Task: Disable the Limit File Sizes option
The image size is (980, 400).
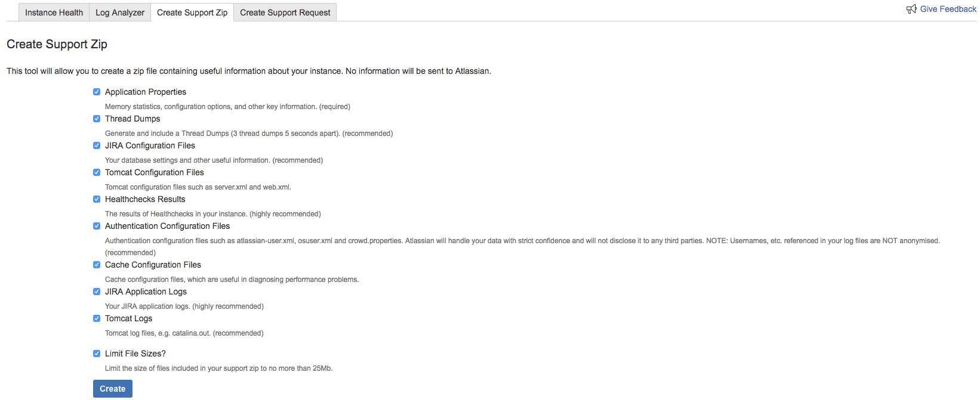Action: 97,354
